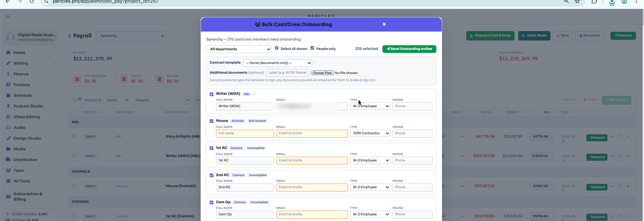Click approve checkmark icon for $61,776.96 row

613,137
